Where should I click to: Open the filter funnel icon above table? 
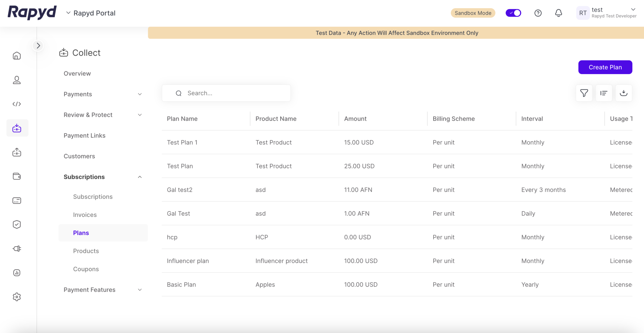tap(584, 93)
